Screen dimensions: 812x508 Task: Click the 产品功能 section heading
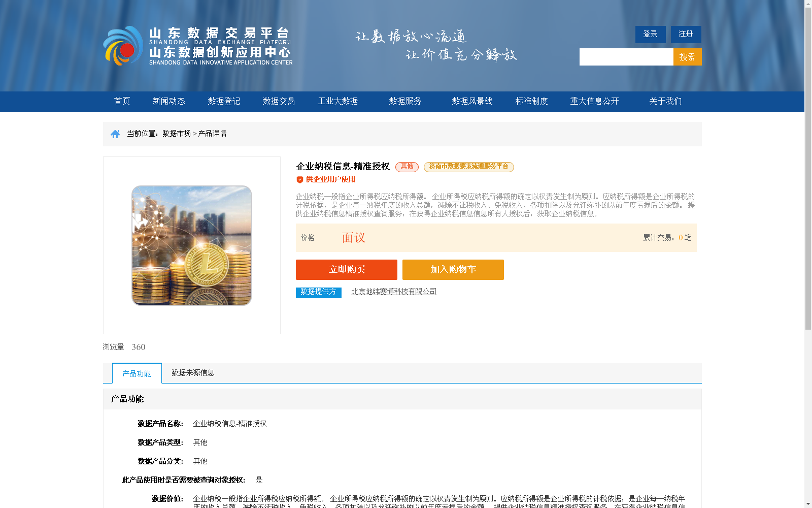click(x=127, y=399)
